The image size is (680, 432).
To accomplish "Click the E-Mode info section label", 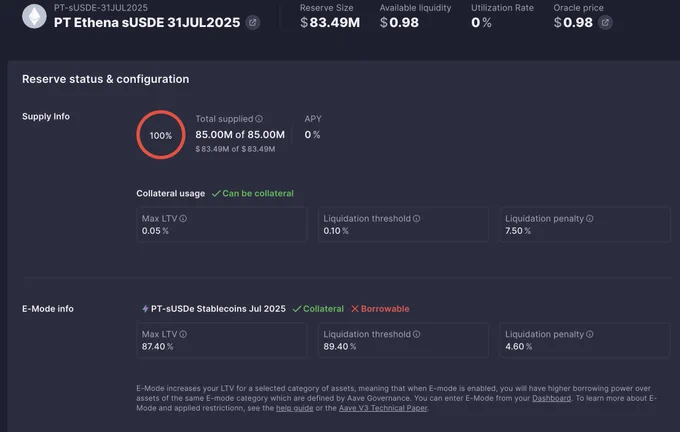I will click(x=48, y=309).
